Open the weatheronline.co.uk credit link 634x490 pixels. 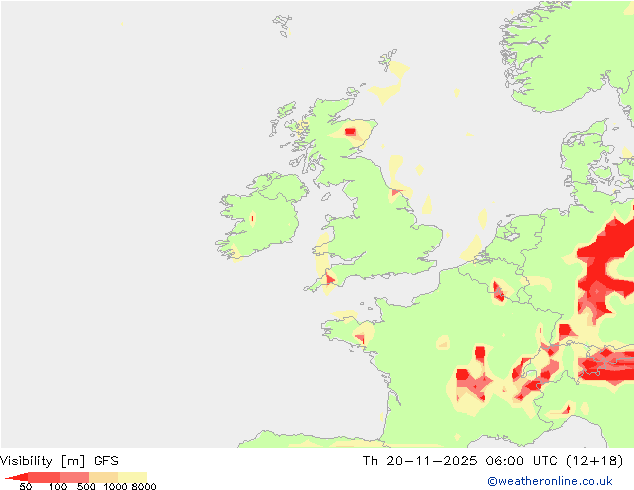[550, 481]
